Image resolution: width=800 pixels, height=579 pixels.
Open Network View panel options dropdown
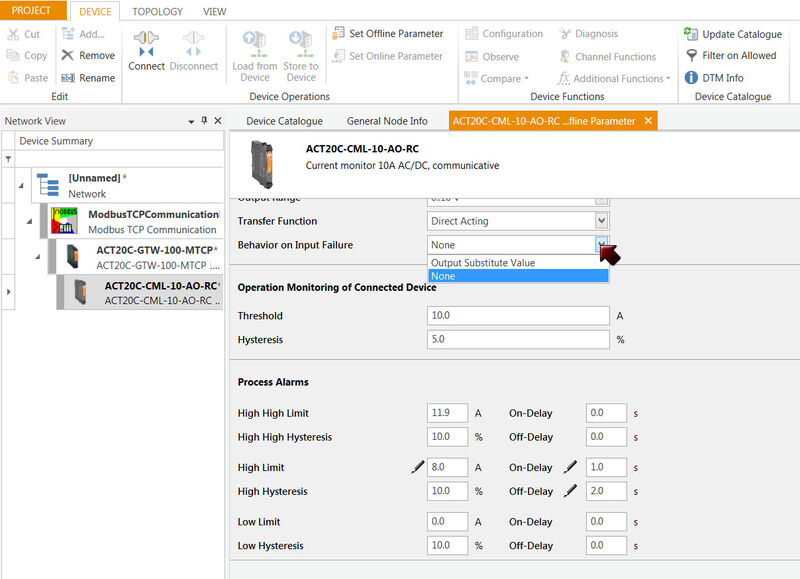click(191, 121)
